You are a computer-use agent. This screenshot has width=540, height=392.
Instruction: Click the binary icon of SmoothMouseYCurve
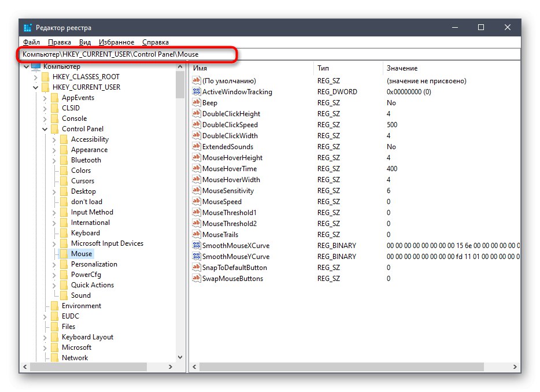(197, 256)
